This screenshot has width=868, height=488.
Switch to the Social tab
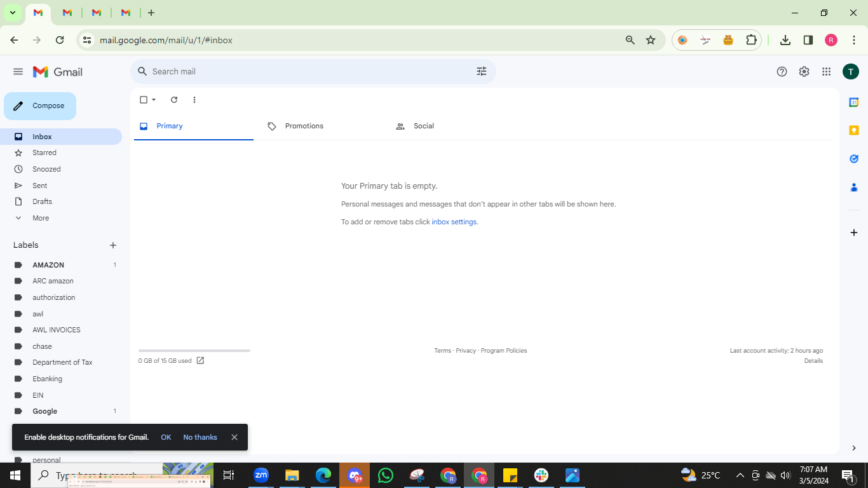(x=451, y=126)
